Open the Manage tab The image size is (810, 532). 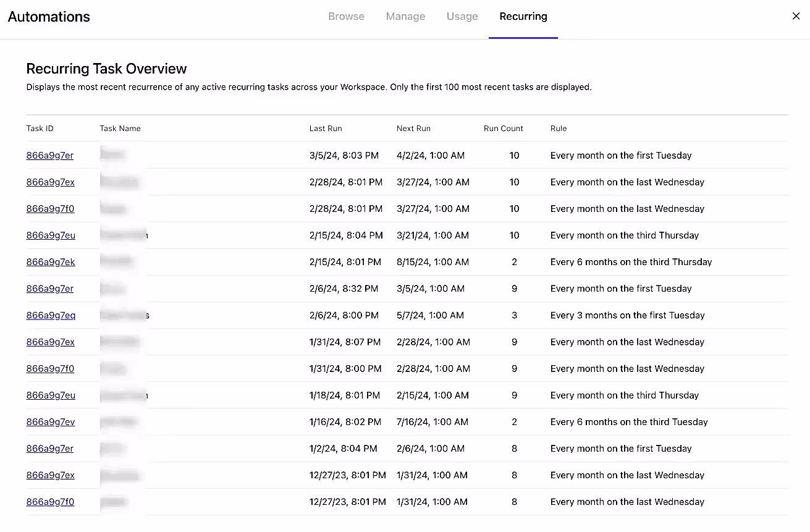(405, 17)
